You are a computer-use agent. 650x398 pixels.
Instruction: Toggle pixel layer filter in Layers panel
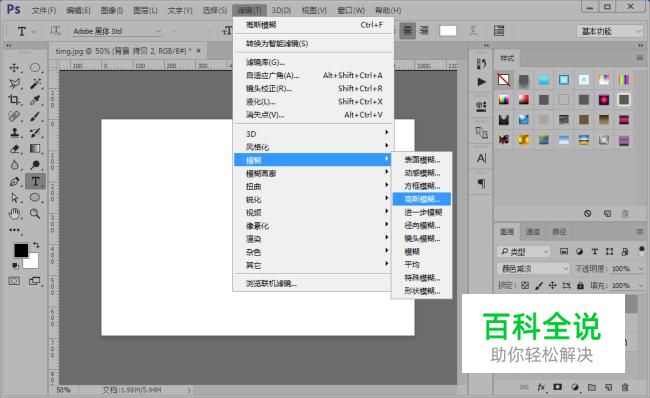(x=564, y=251)
